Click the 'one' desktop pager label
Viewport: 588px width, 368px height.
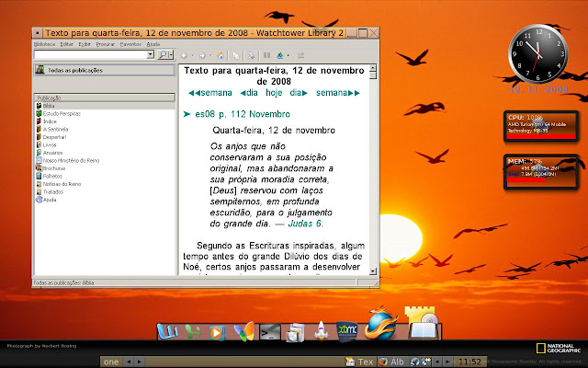tap(111, 362)
